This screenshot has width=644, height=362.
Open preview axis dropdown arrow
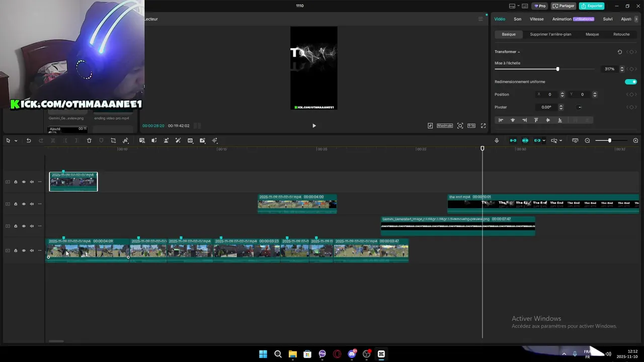point(560,141)
